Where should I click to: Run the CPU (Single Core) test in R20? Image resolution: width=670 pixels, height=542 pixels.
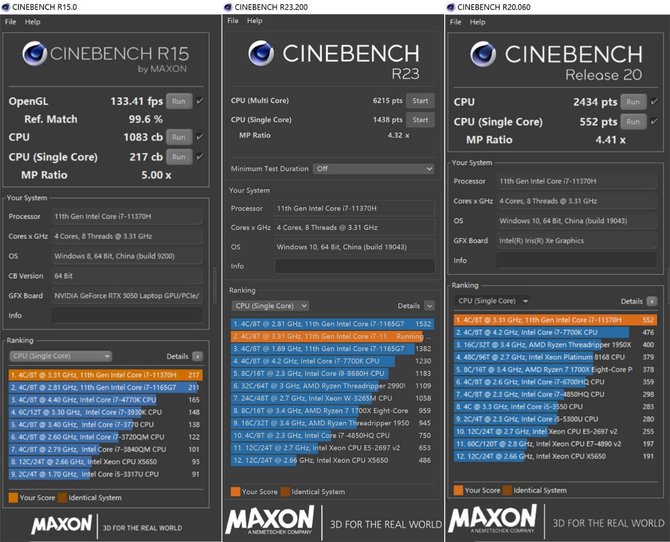tap(631, 121)
